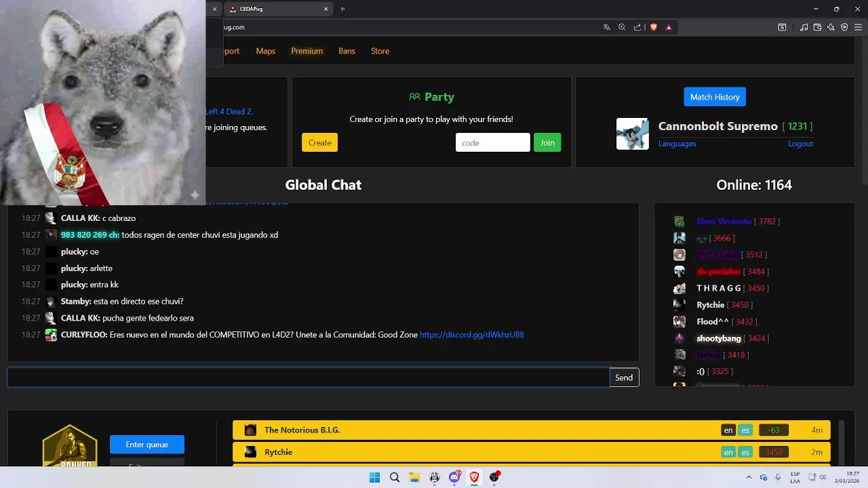Open Brave Rewards triangle icon
This screenshot has height=488, width=868.
click(669, 27)
